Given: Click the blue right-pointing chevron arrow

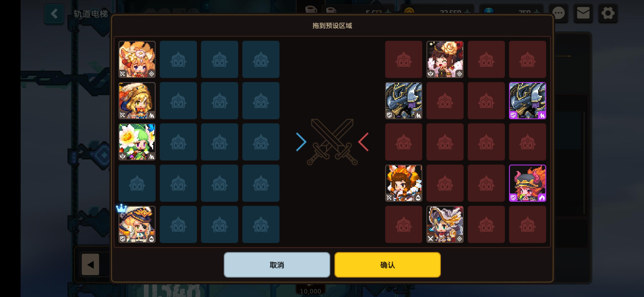Looking at the screenshot, I should [x=301, y=142].
